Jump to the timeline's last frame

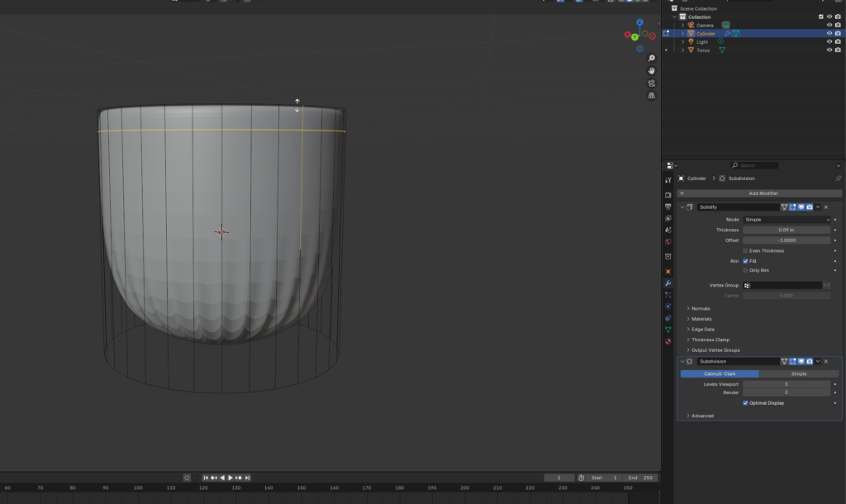247,478
